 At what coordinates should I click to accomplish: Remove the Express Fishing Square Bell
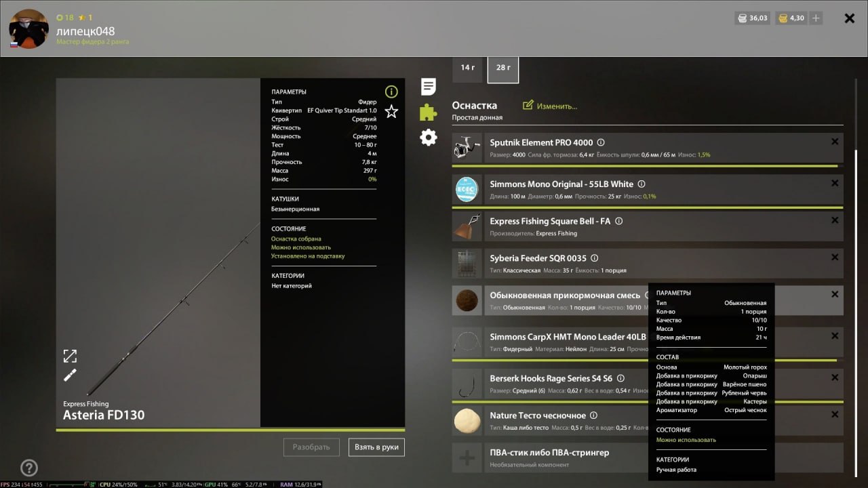point(835,220)
